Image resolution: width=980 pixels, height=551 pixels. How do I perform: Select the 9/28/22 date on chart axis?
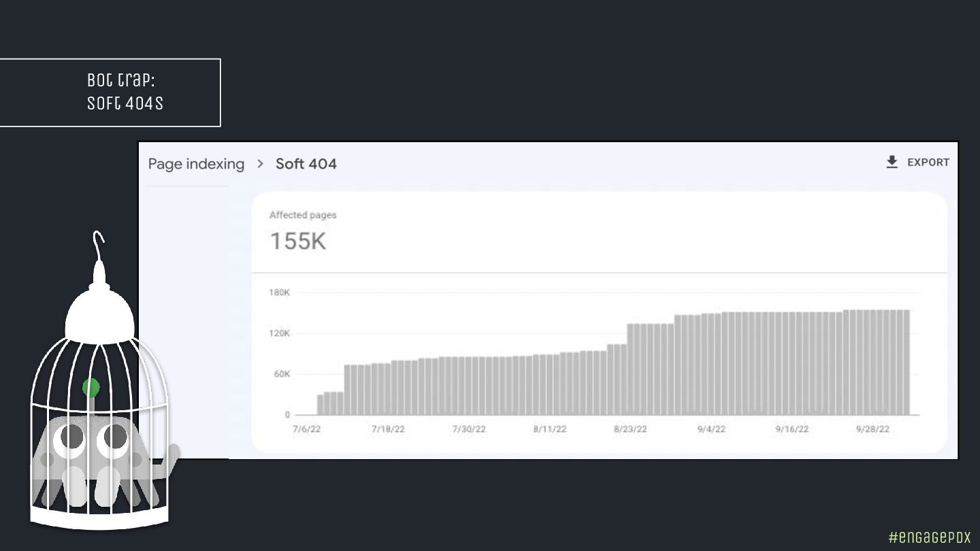[x=872, y=429]
